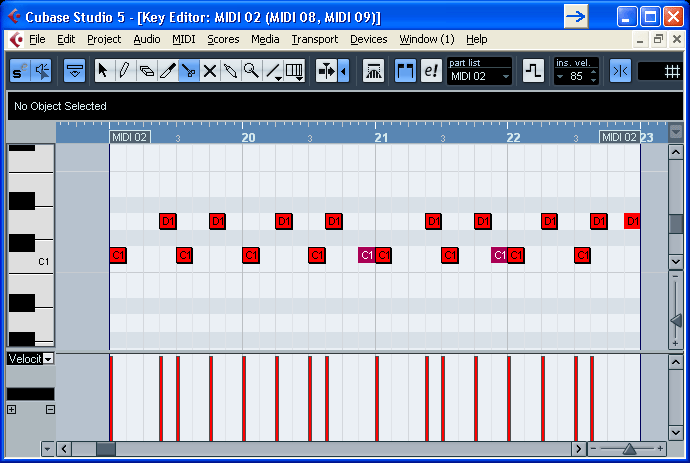The width and height of the screenshot is (690, 463).
Task: Click the MIDI 02 part end marker
Action: point(620,137)
